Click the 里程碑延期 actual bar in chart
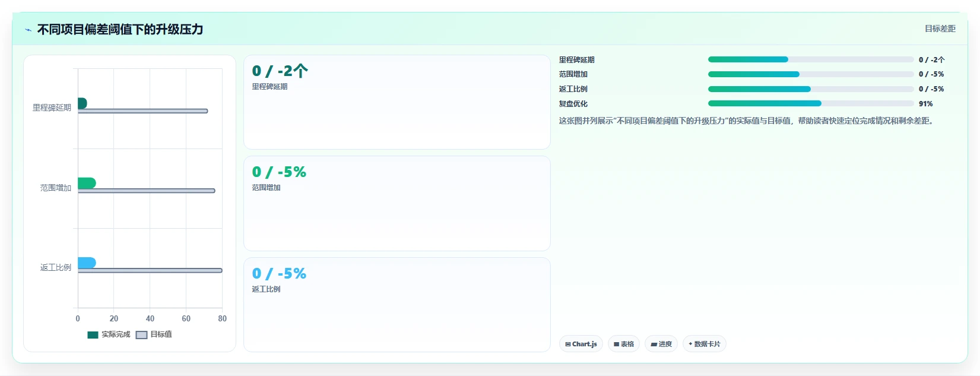The height and width of the screenshot is (376, 980). point(83,103)
